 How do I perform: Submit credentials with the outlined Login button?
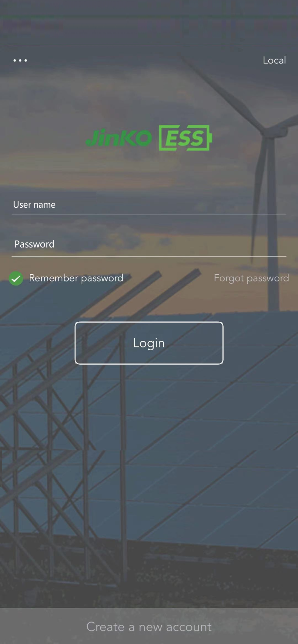pos(149,343)
